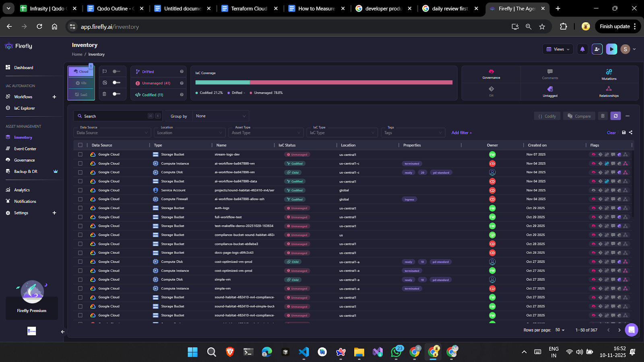The width and height of the screenshot is (644, 362).
Task: Open the Mutations insight tile
Action: [x=609, y=74]
